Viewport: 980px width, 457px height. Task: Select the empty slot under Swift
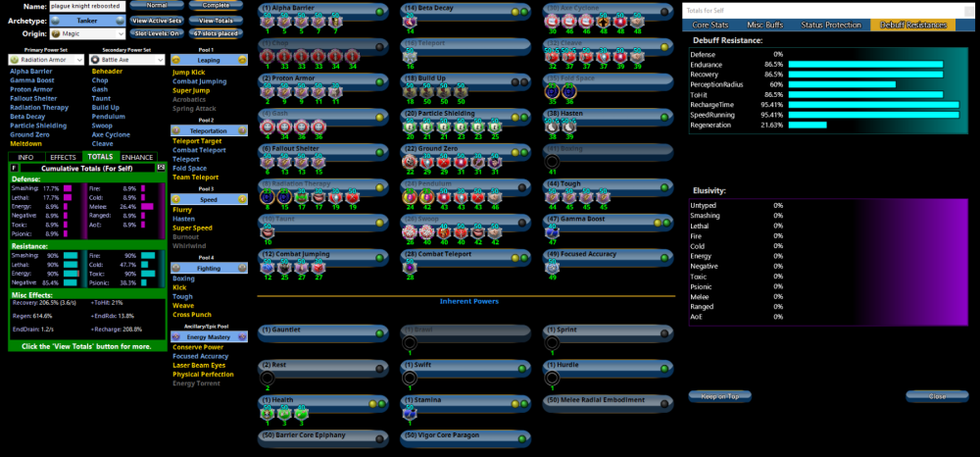click(x=410, y=378)
